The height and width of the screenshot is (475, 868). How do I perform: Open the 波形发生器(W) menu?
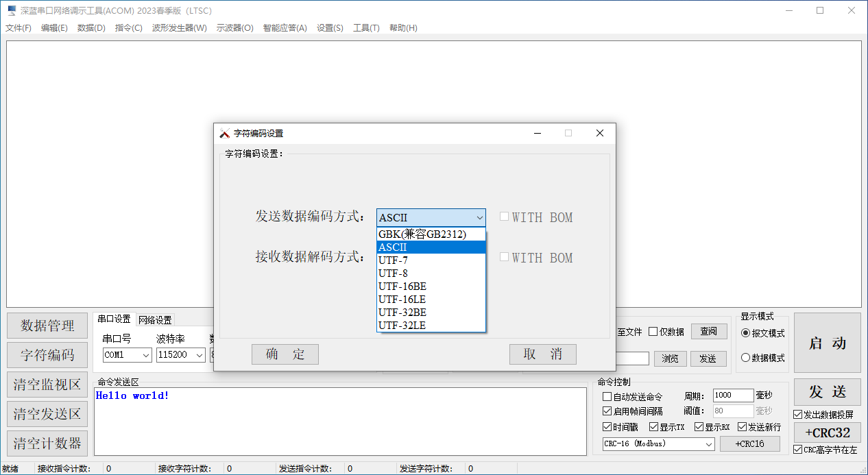pyautogui.click(x=180, y=28)
